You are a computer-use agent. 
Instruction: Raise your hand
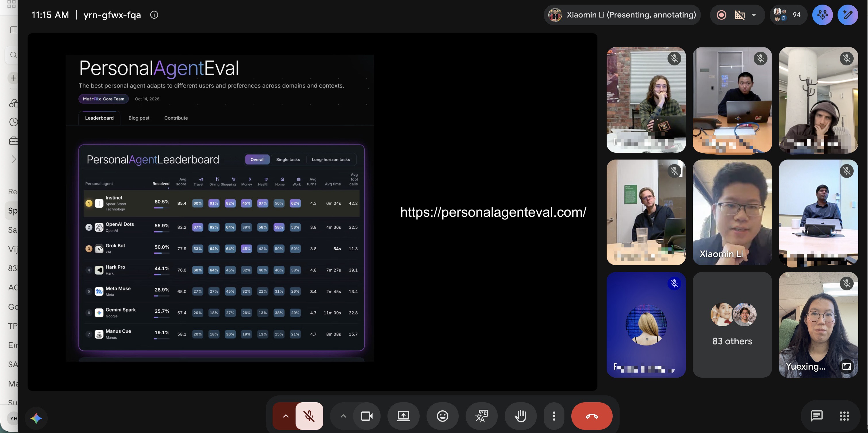click(520, 416)
